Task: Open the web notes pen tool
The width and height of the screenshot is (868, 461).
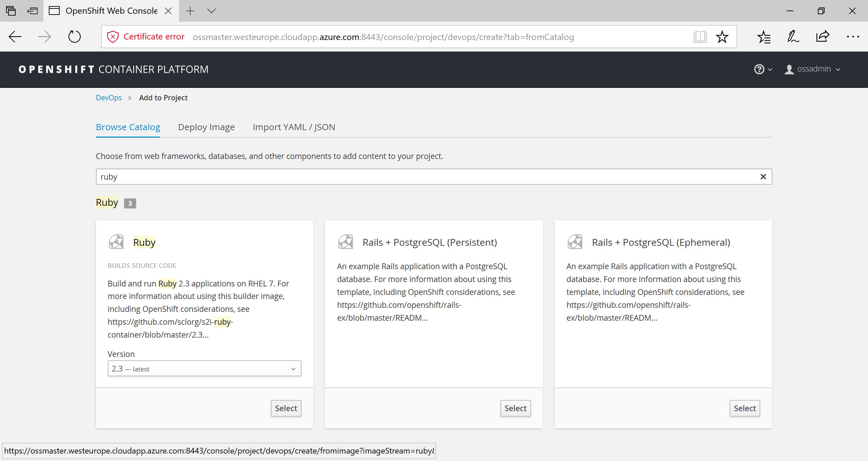Action: [x=793, y=37]
